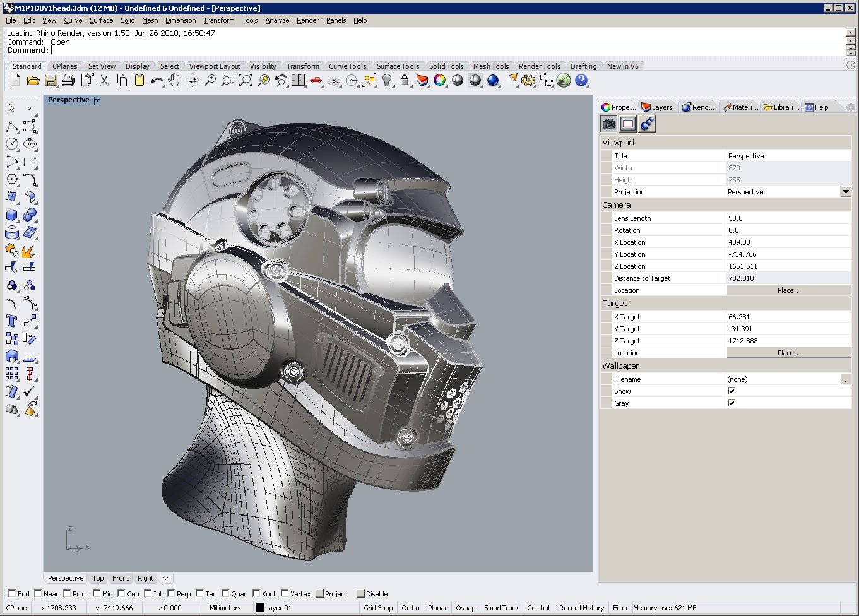Viewport: 859px width, 616px height.
Task: Toggle the Wallpaper Show checkbox
Action: (732, 391)
